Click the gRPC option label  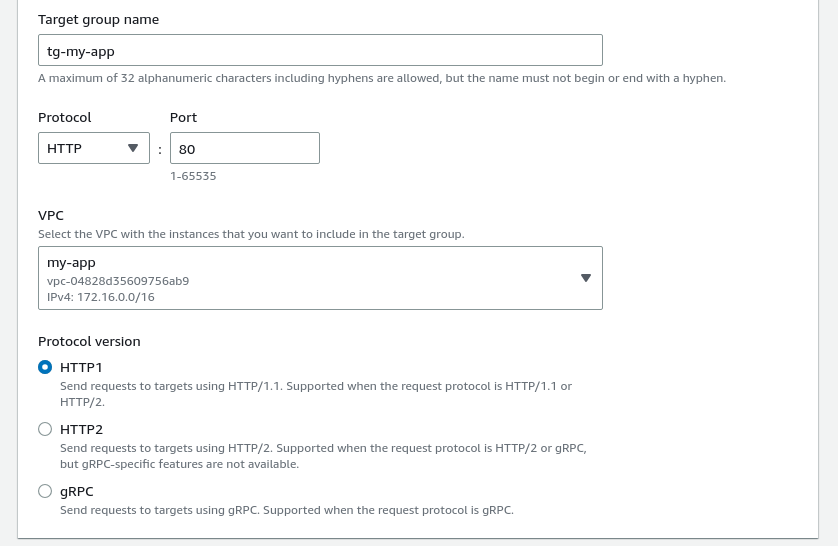pos(77,491)
